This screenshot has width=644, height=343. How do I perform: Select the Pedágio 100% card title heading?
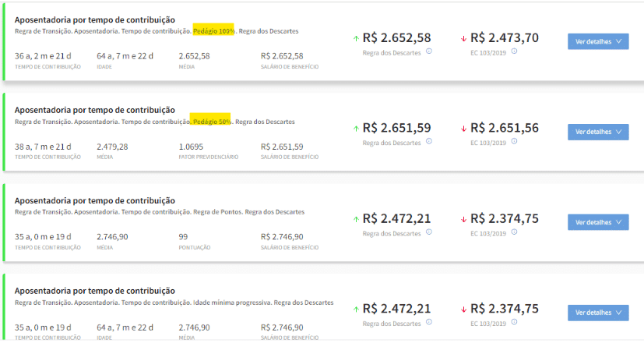click(95, 19)
